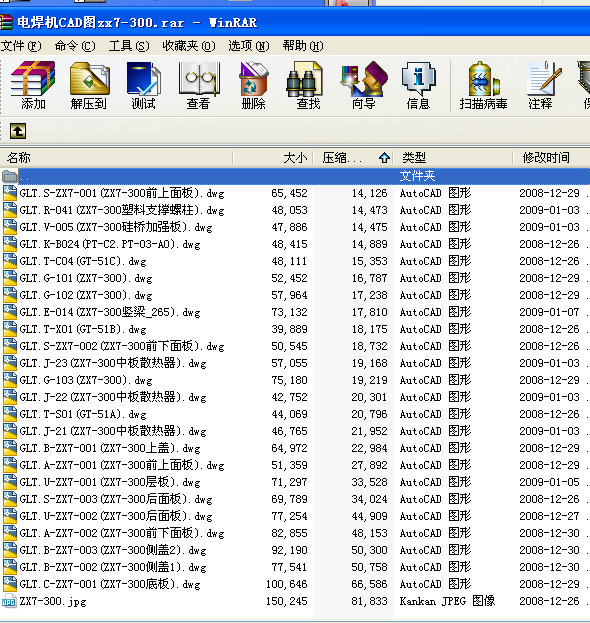Select file GLT.A-ZX7-001 前上面板 dwg
590x623 pixels.
point(122,465)
